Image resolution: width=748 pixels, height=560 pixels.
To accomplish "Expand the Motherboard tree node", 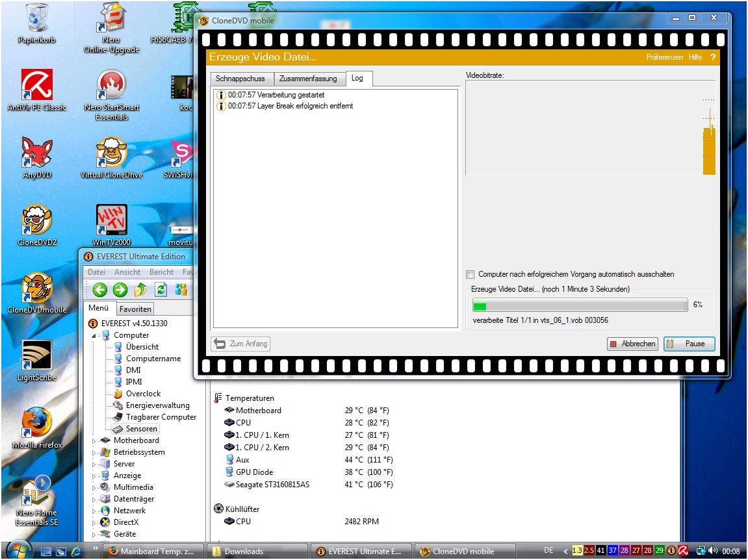I will (x=94, y=441).
